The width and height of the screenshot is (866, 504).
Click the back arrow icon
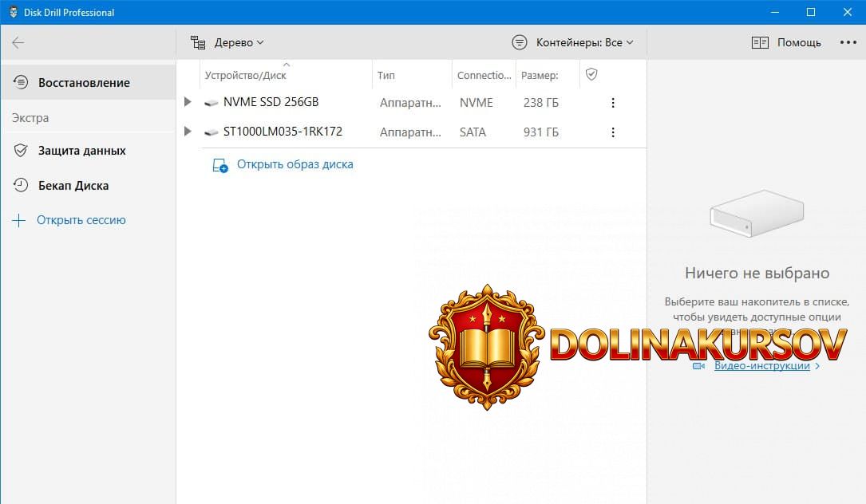pyautogui.click(x=18, y=43)
